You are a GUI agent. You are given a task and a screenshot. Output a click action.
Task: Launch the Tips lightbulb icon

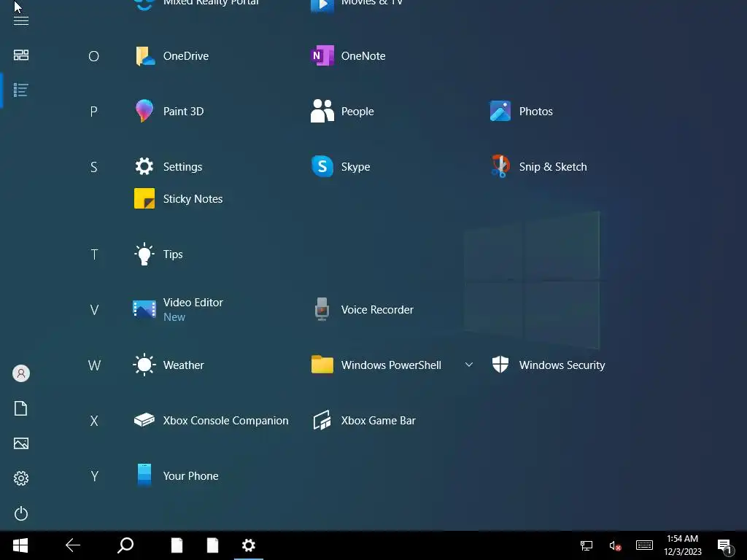pos(144,254)
